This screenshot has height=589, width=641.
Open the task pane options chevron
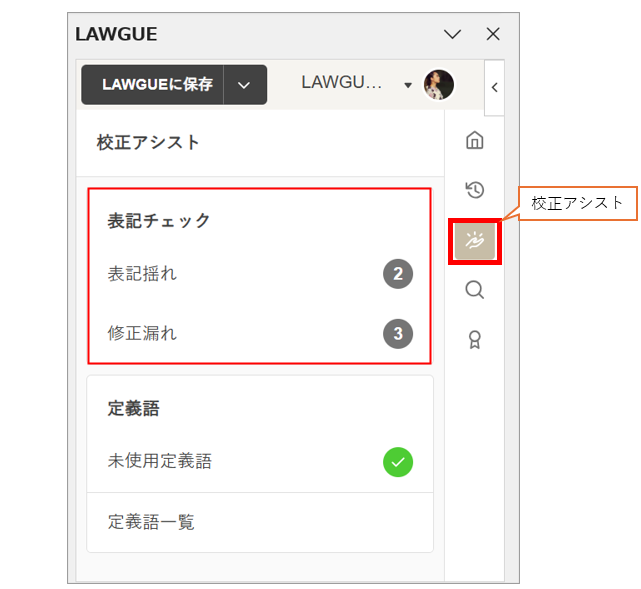coord(452,34)
